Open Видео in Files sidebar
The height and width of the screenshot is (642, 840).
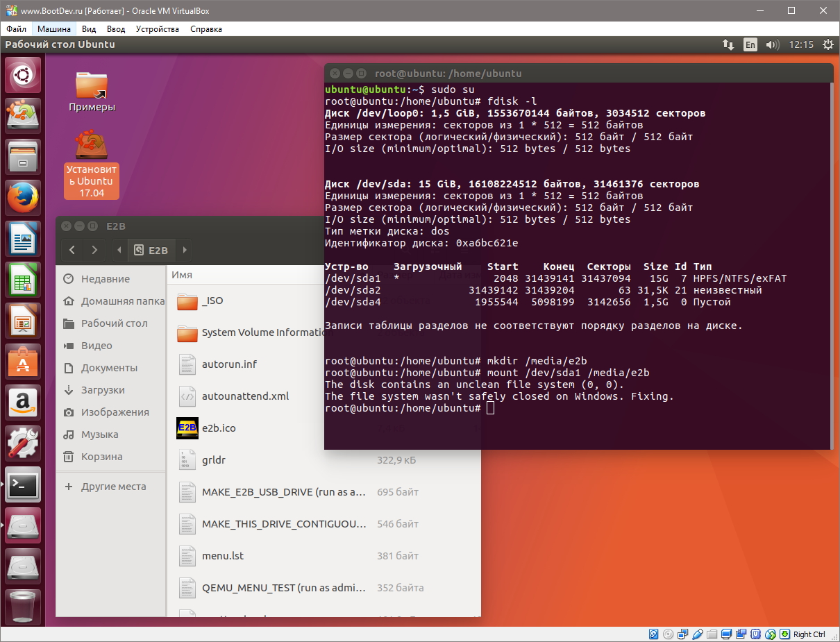click(x=111, y=346)
